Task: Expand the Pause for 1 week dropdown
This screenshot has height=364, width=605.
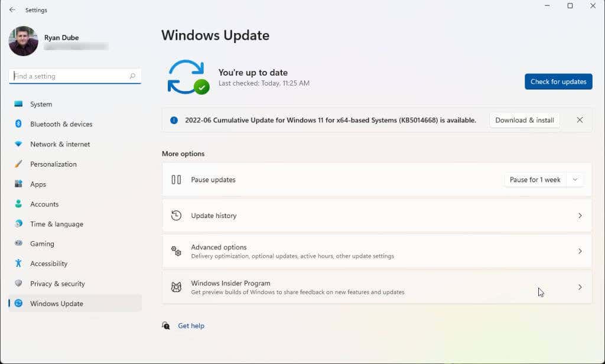Action: 574,180
